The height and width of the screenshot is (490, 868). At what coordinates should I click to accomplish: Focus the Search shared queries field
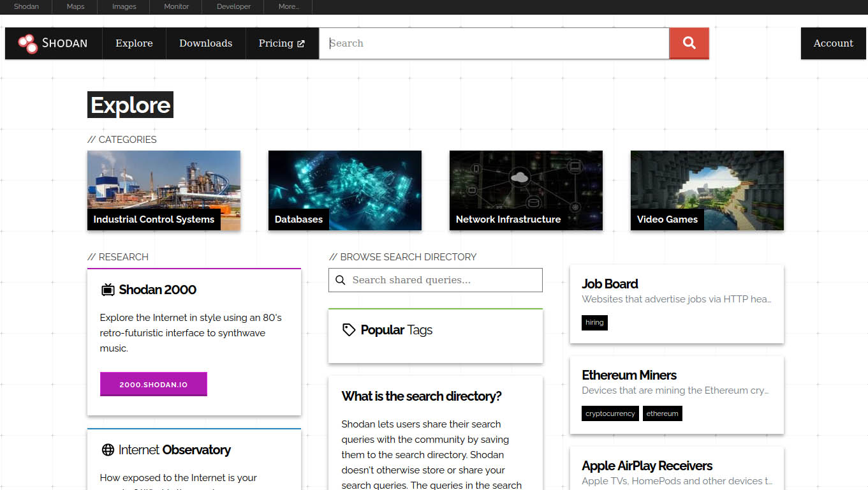click(x=443, y=280)
